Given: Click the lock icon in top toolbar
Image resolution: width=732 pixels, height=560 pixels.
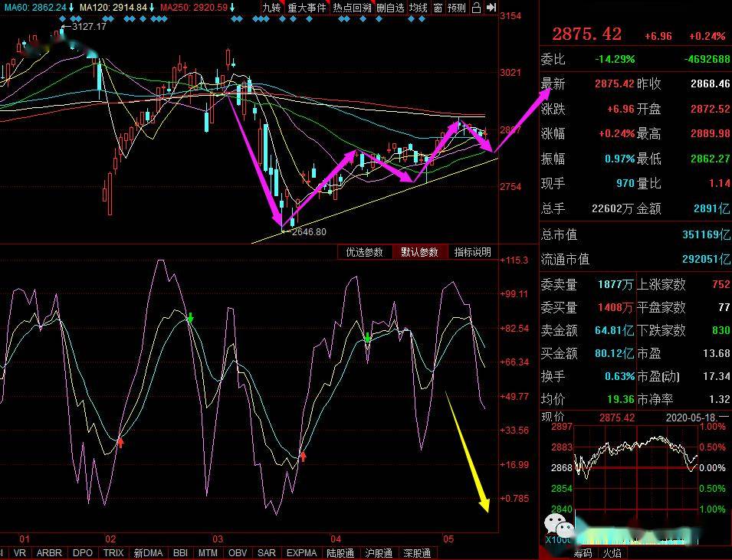Looking at the screenshot, I should [x=476, y=8].
